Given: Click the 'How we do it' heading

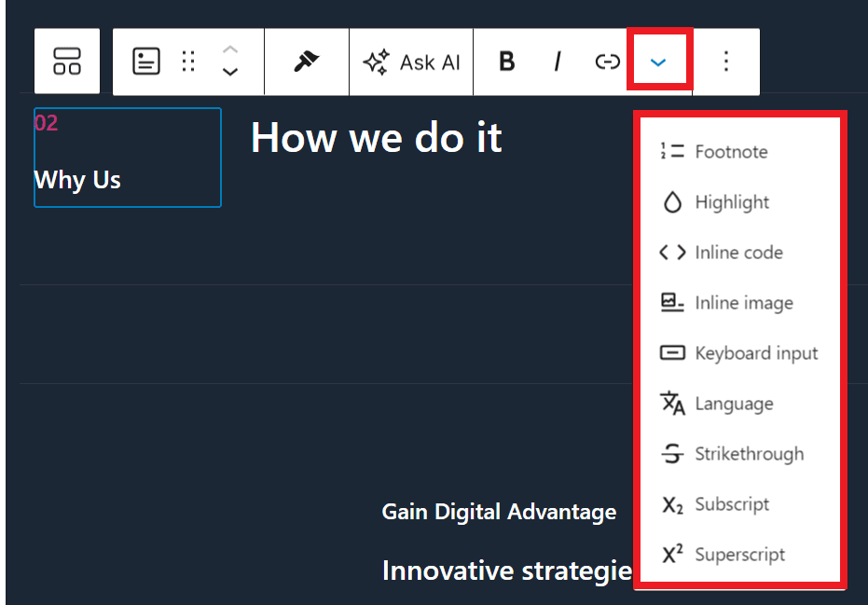Looking at the screenshot, I should click(376, 138).
